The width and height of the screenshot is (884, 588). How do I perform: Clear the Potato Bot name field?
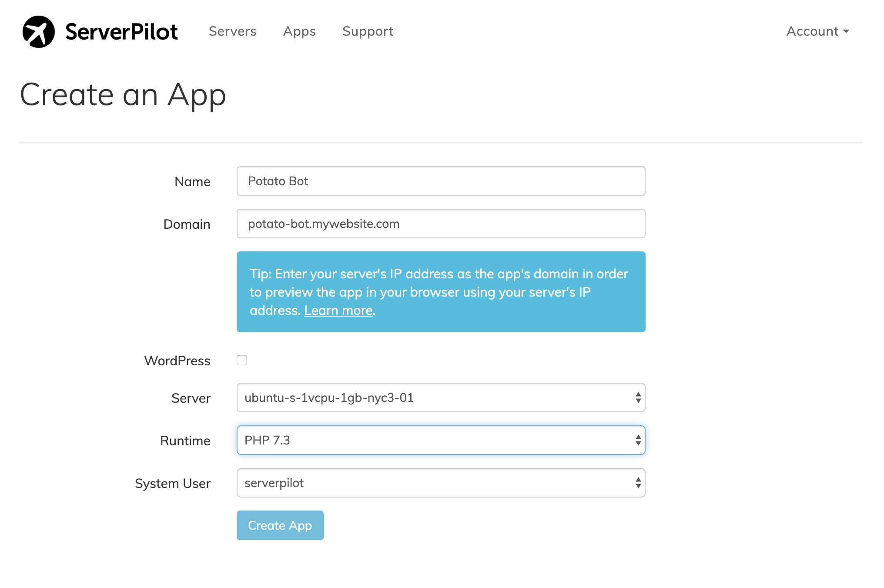pos(440,180)
